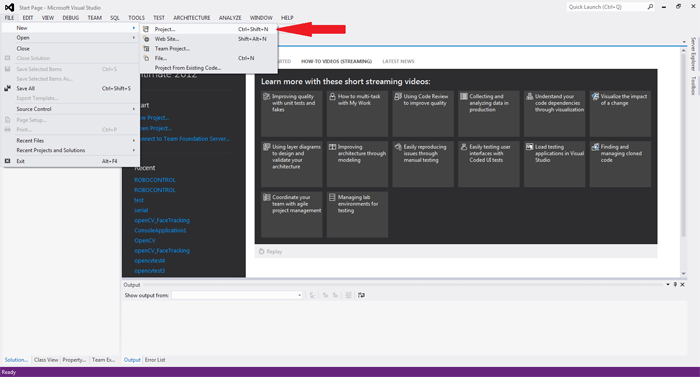
Task: Open recent project ConsoleApplication1
Action: coord(160,230)
